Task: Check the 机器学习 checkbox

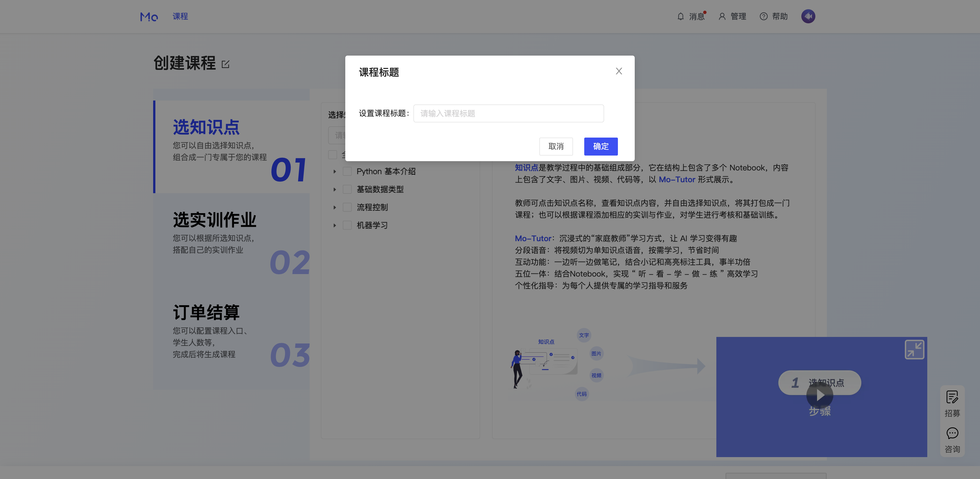Action: [347, 225]
